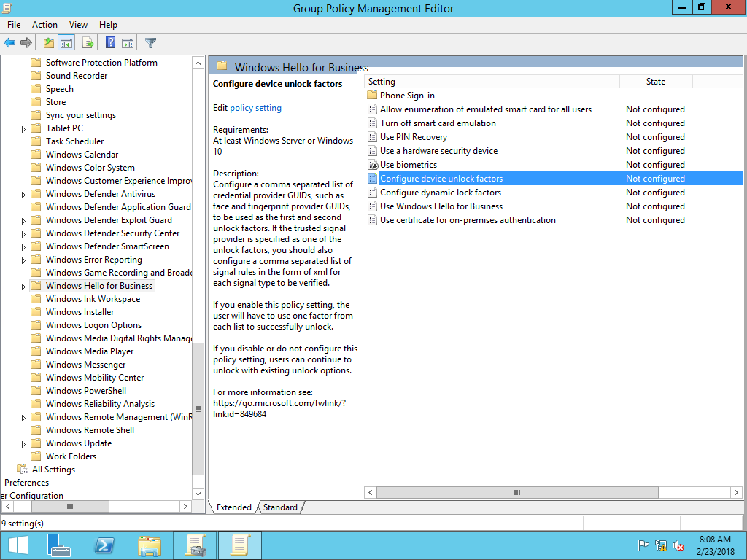Image resolution: width=747 pixels, height=560 pixels.
Task: Open Server Manager from the taskbar
Action: (x=58, y=545)
